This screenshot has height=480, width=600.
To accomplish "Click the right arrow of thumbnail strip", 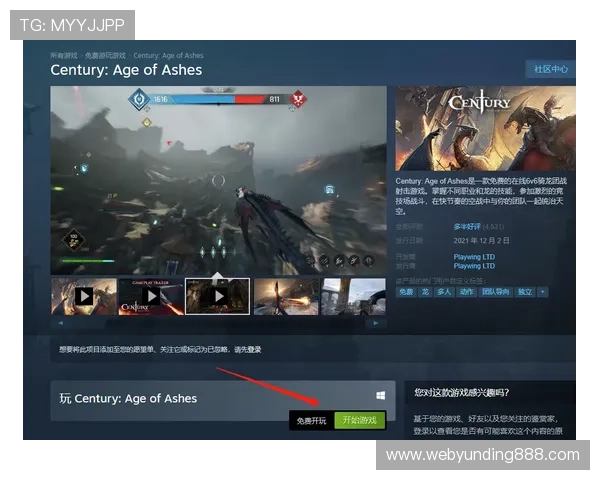I will click(376, 323).
